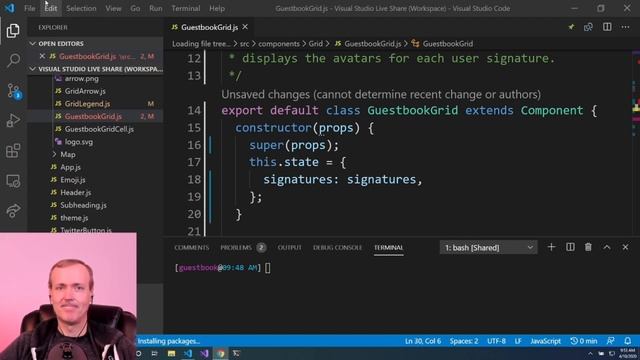Image resolution: width=640 pixels, height=360 pixels.
Task: Click the pin icon in editor toolbar
Action: coord(571,27)
